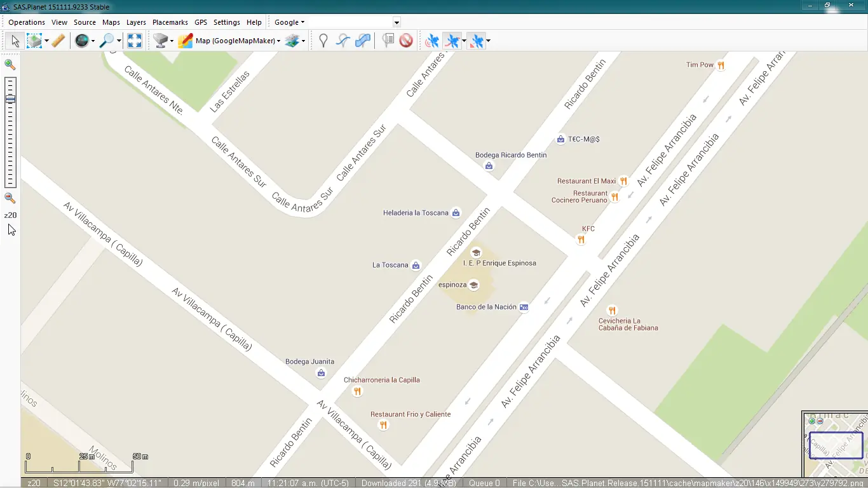Image resolution: width=868 pixels, height=488 pixels.
Task: Open the magnifier search tool
Action: 107,41
